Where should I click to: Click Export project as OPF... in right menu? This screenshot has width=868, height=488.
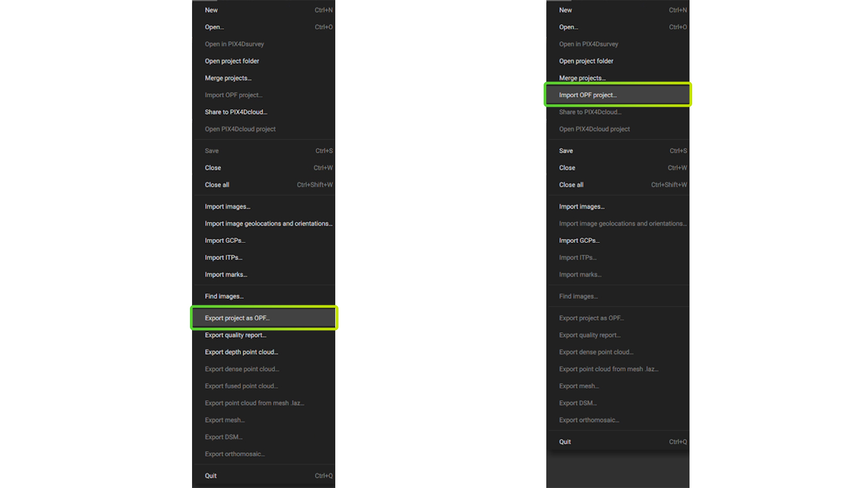click(x=618, y=318)
